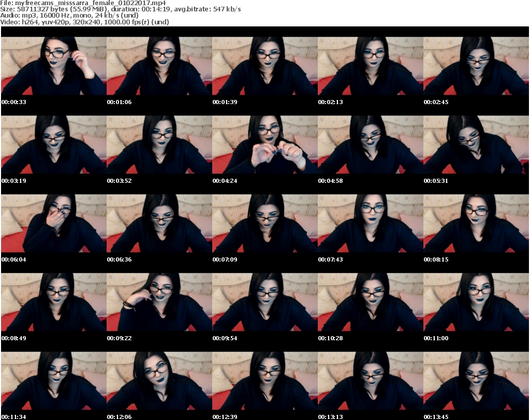
Task: Click the 00:04:24 timestamp label
Action: pos(225,181)
